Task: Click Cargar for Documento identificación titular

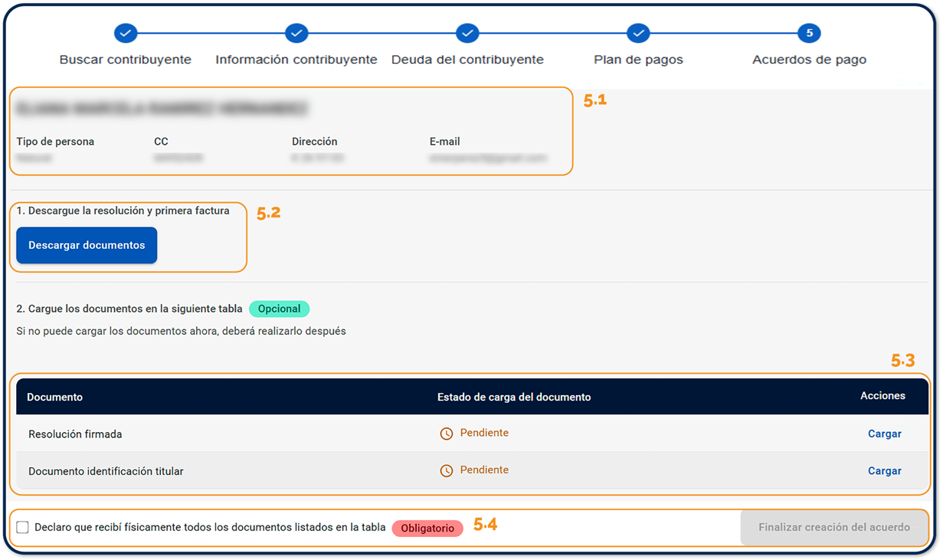Action: tap(884, 471)
